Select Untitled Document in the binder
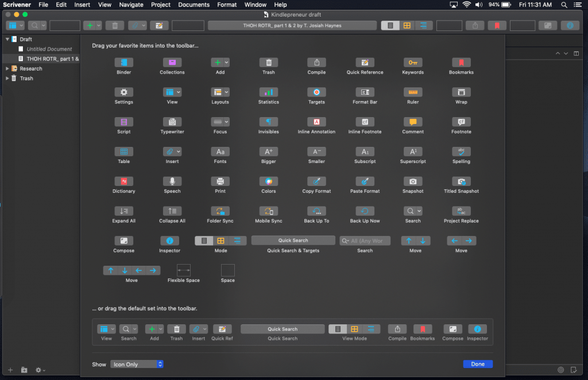This screenshot has height=380, width=588. [49, 49]
